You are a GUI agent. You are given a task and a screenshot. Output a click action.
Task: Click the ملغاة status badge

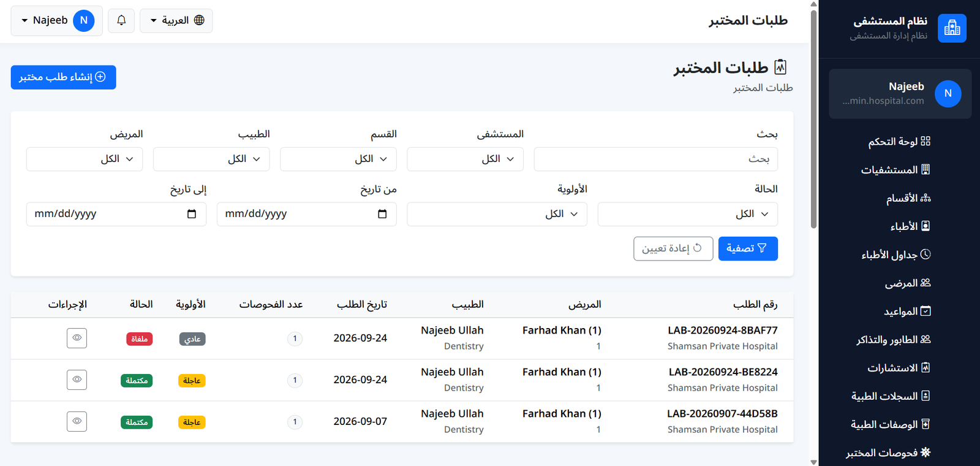139,339
